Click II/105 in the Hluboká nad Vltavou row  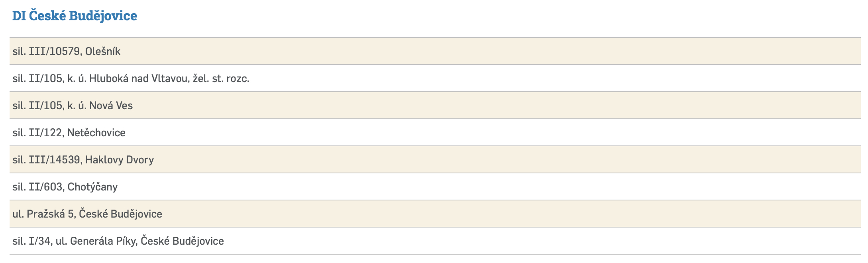[45, 79]
